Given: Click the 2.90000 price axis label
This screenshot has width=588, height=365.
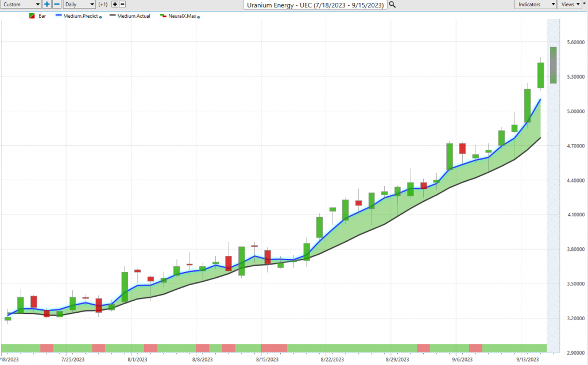Looking at the screenshot, I should pos(575,352).
